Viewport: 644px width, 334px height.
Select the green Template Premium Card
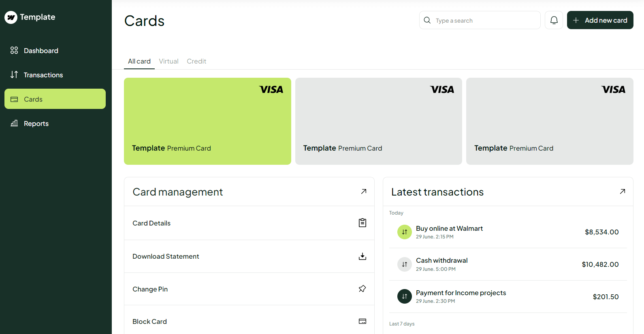click(207, 121)
